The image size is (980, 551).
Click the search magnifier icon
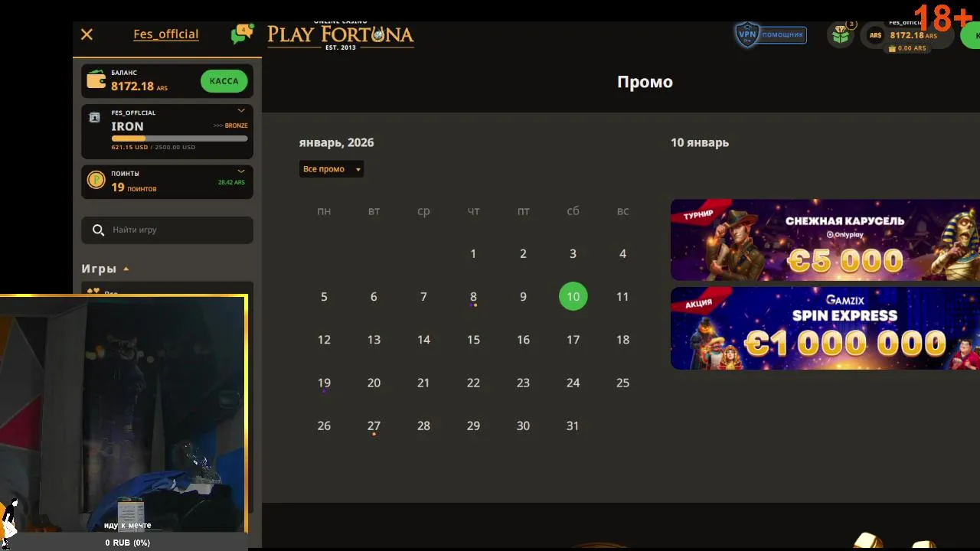(98, 230)
